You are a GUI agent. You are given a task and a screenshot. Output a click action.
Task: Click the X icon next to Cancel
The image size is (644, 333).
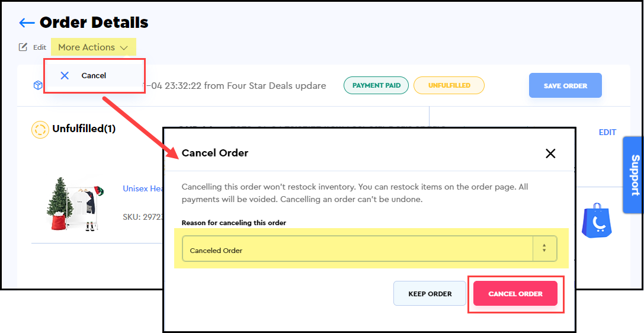pos(65,75)
